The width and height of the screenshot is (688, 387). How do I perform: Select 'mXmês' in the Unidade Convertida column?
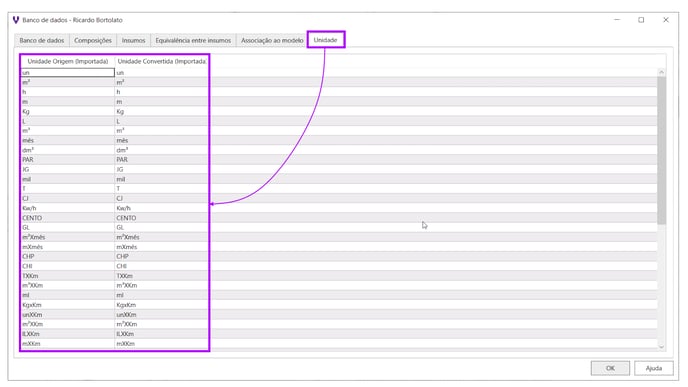coord(161,247)
